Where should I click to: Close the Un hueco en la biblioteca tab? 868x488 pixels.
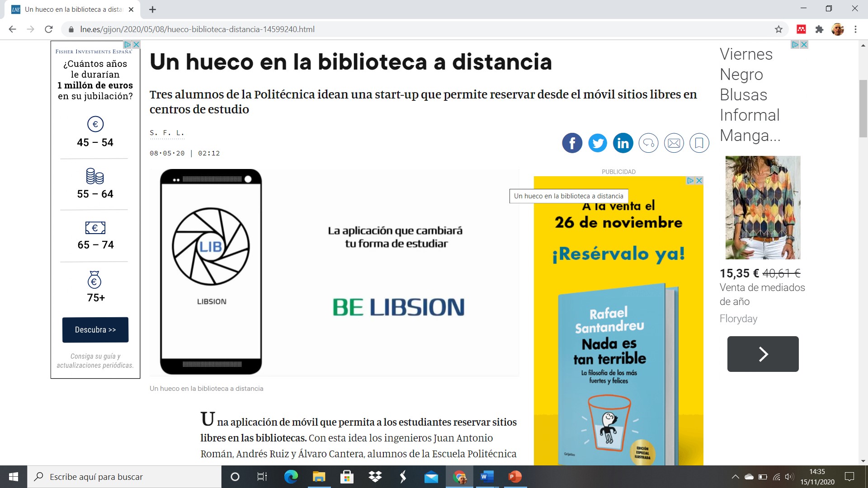[131, 9]
